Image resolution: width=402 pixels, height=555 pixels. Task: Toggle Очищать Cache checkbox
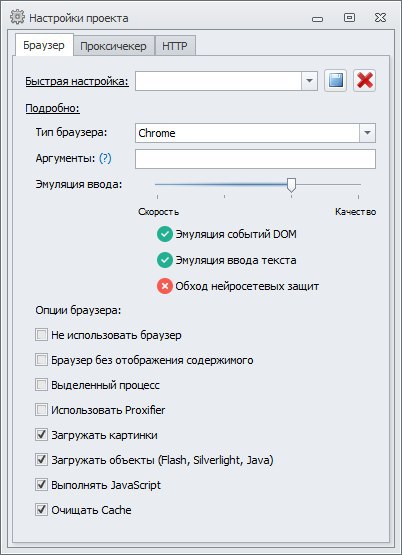[x=41, y=510]
